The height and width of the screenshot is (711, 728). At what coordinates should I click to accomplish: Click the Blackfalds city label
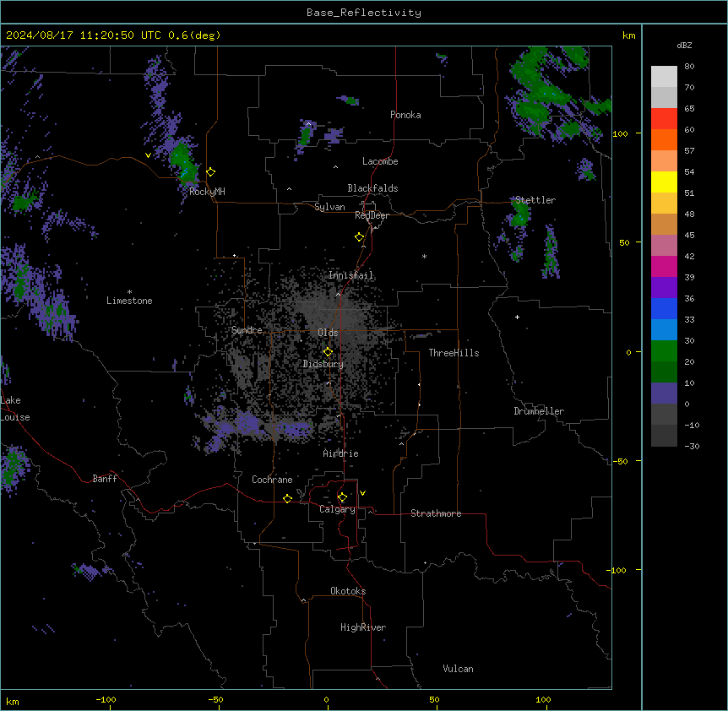[x=372, y=188]
